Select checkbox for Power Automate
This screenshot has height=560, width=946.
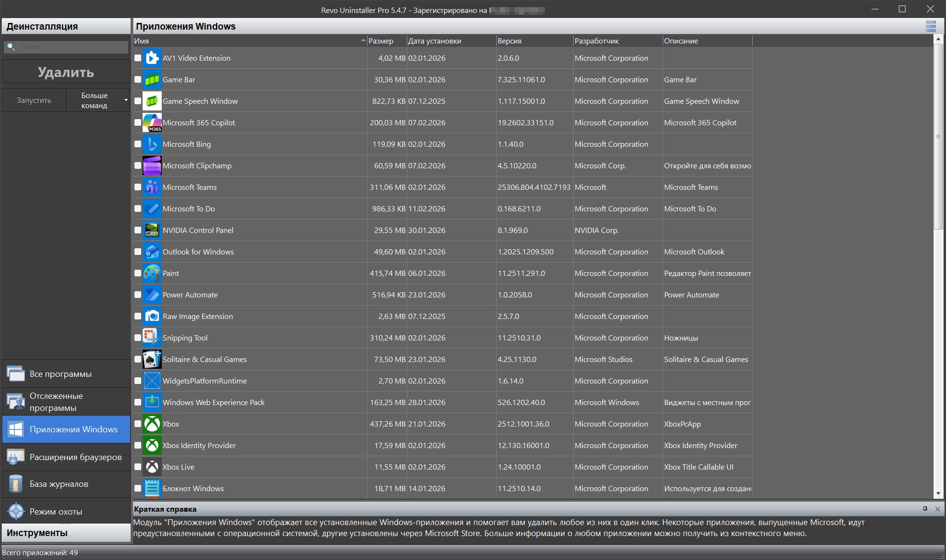tap(138, 295)
